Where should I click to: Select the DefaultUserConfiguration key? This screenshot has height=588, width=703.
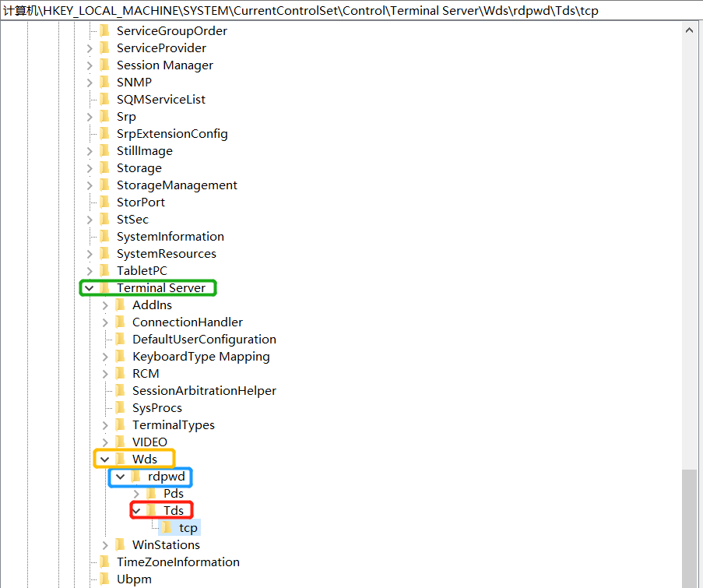[x=204, y=340]
